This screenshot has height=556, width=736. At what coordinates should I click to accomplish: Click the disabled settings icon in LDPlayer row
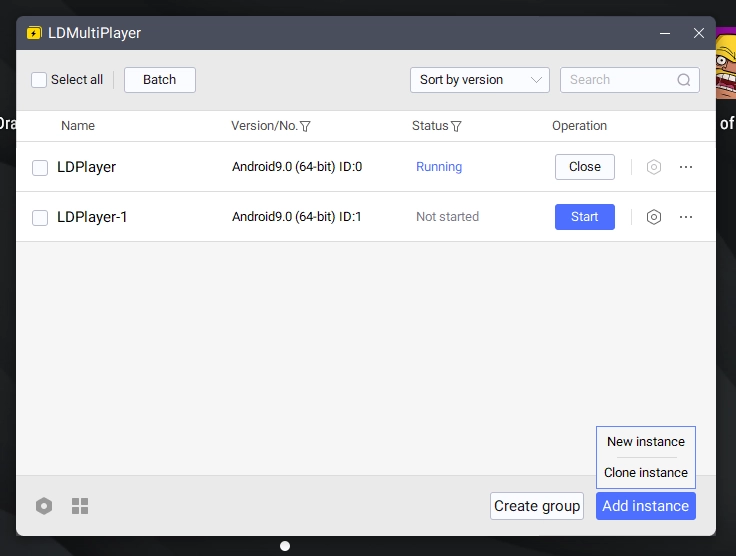coord(654,167)
